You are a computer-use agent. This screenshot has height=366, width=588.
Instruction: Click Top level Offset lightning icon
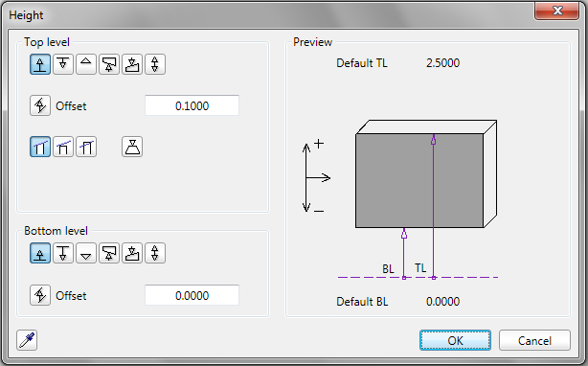point(40,105)
